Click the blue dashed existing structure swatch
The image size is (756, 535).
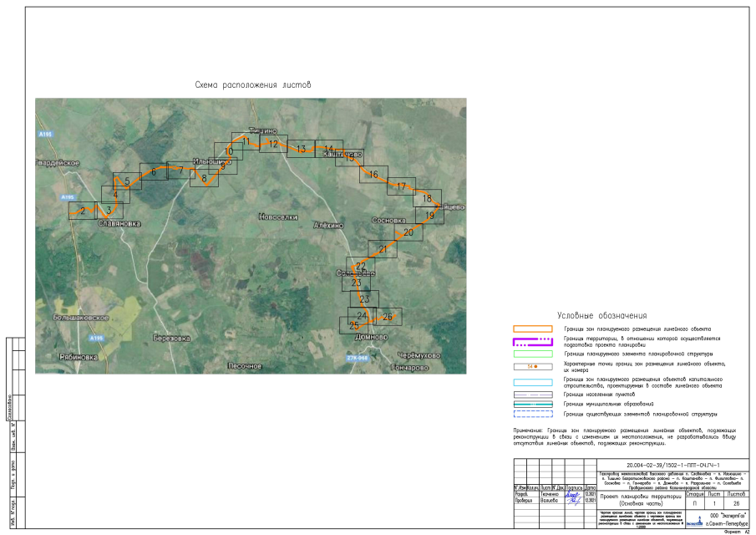[533, 414]
